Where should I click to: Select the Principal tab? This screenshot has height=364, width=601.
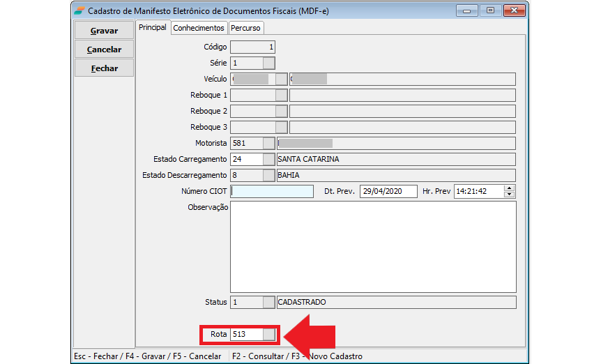[x=153, y=27]
